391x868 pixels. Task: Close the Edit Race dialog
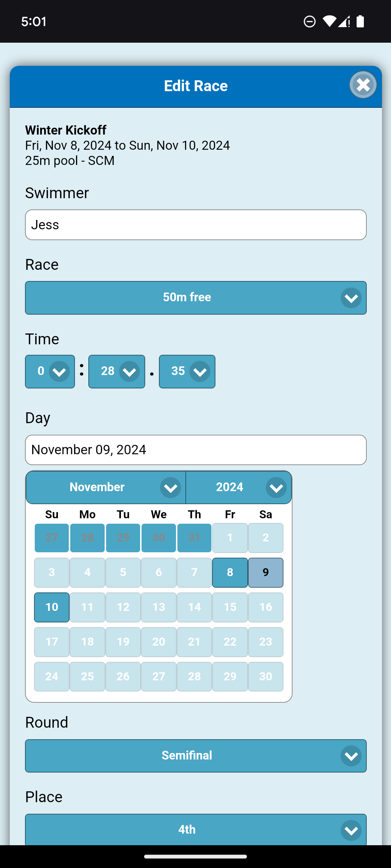click(363, 85)
